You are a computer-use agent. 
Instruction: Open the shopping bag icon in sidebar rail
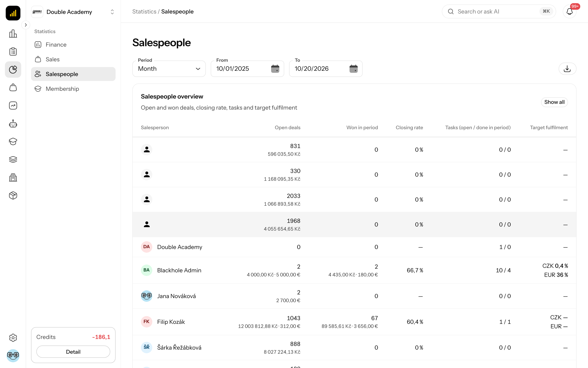pyautogui.click(x=13, y=88)
